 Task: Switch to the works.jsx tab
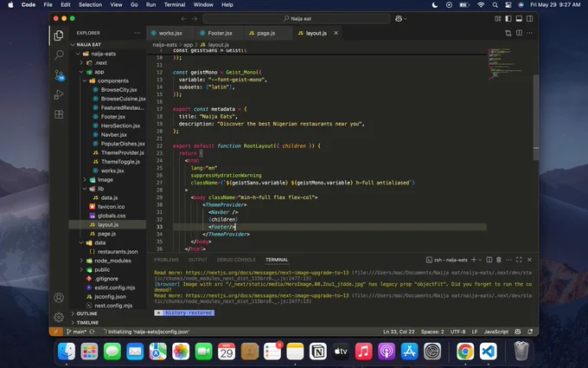170,33
